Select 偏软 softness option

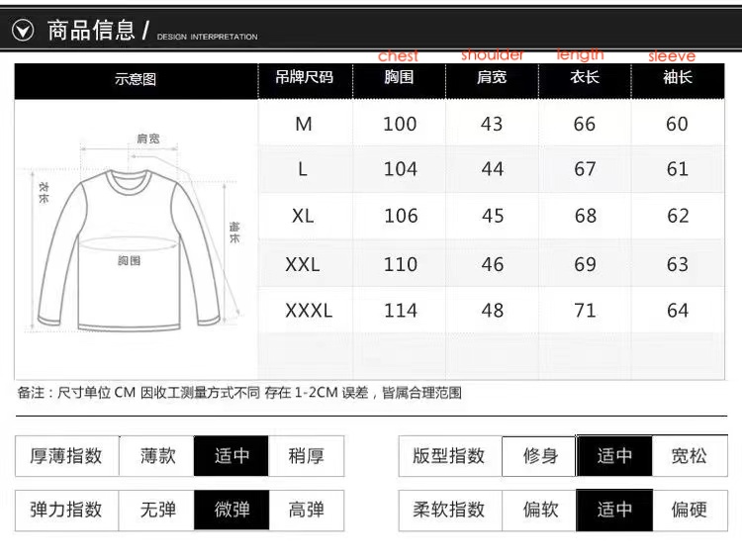point(540,510)
